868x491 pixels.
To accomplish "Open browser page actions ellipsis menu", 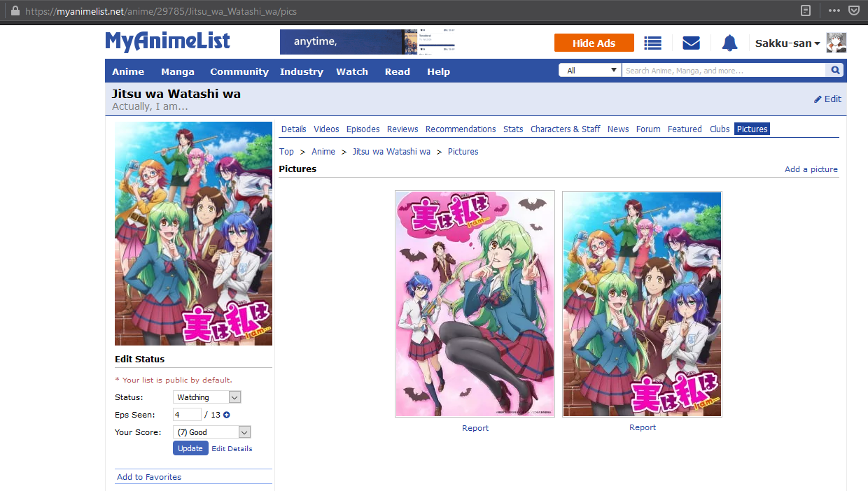I will click(x=834, y=10).
